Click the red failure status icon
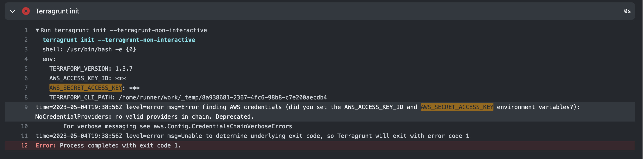The image size is (644, 159). coord(26,11)
